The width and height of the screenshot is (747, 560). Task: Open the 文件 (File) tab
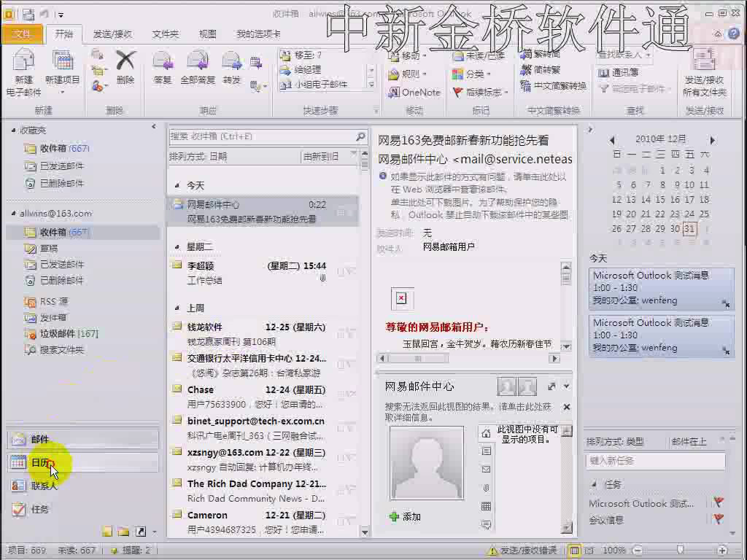[x=22, y=34]
